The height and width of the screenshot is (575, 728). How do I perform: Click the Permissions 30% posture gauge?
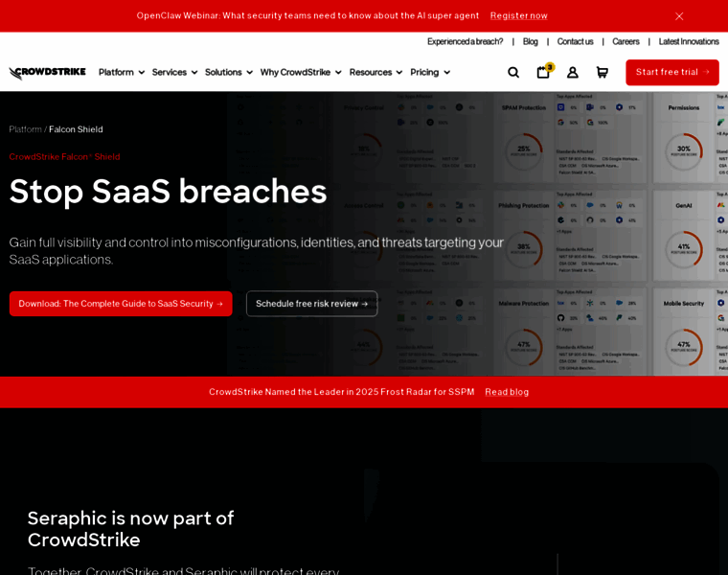pos(683,151)
